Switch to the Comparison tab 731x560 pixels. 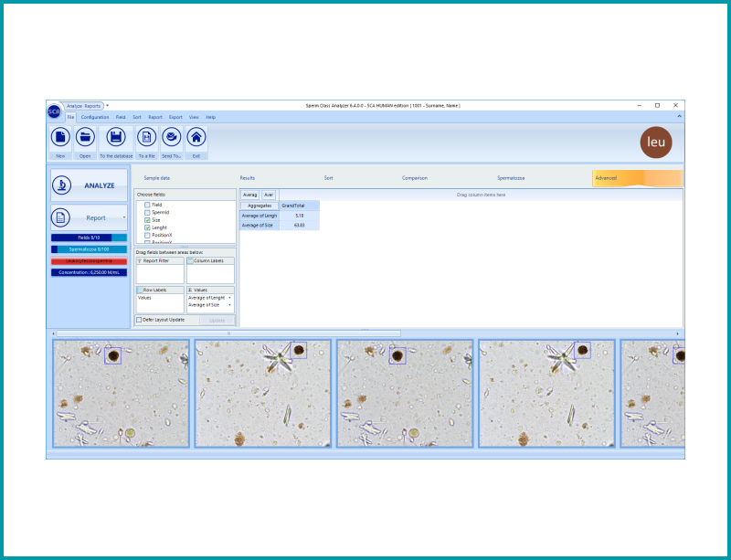(x=415, y=178)
